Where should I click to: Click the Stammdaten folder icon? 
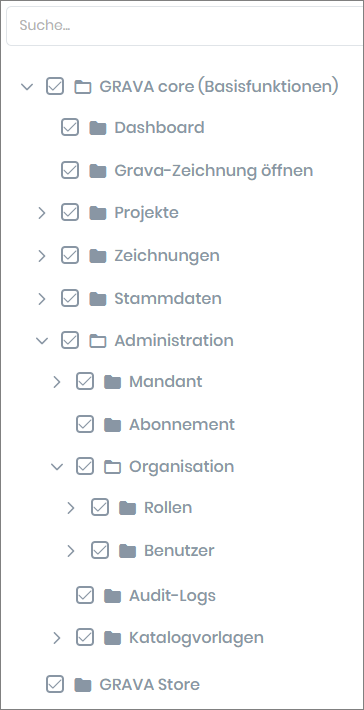pyautogui.click(x=98, y=299)
